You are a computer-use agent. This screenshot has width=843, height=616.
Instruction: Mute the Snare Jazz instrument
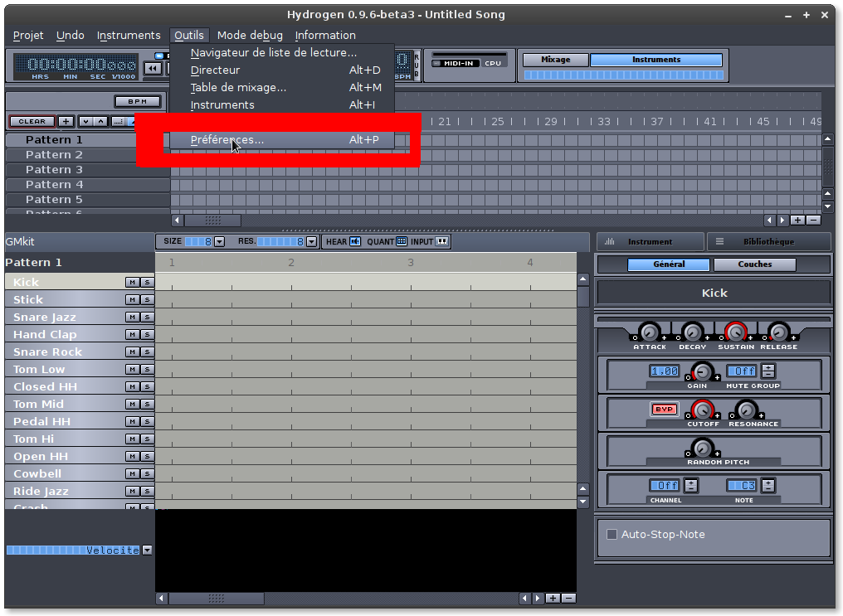tap(132, 318)
